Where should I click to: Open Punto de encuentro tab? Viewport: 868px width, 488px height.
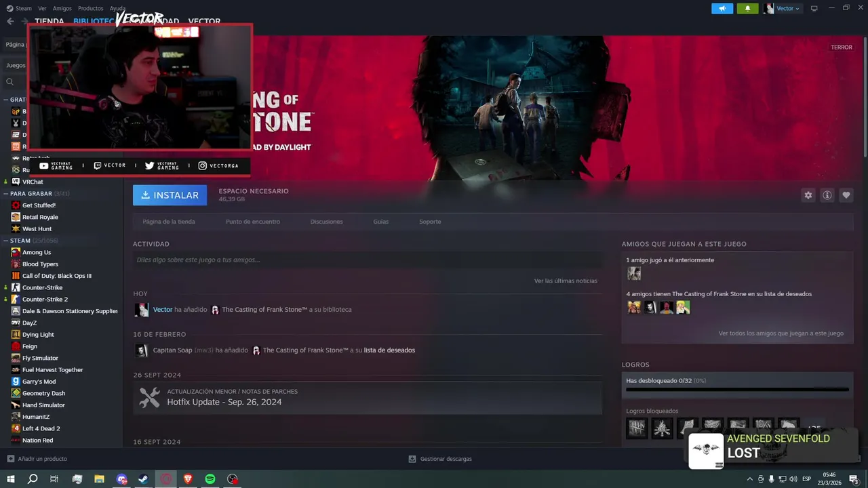click(x=253, y=222)
